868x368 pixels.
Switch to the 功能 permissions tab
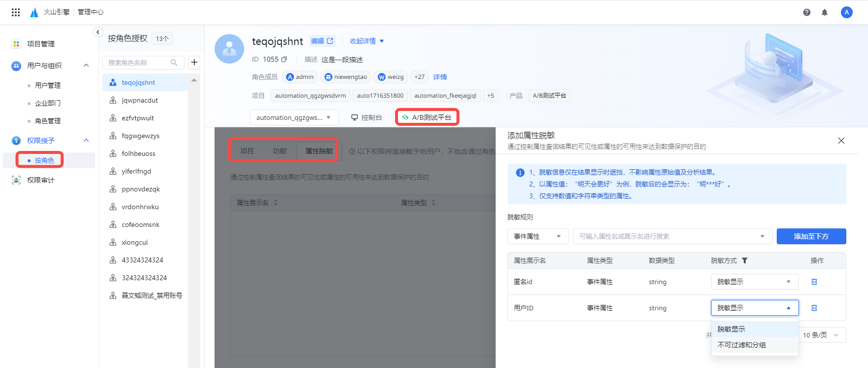pyautogui.click(x=280, y=151)
